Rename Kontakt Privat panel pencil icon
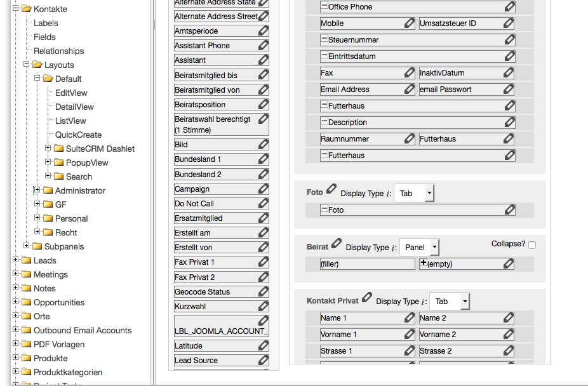 pos(367,298)
